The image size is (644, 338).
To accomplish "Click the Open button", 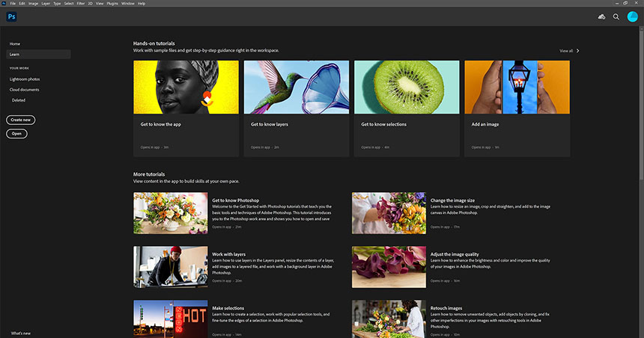I will point(16,134).
